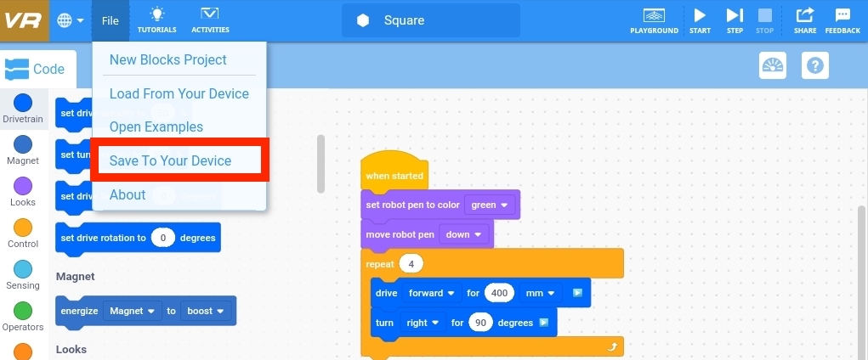The height and width of the screenshot is (360, 868).
Task: Click the drive distance value 400
Action: 499,293
